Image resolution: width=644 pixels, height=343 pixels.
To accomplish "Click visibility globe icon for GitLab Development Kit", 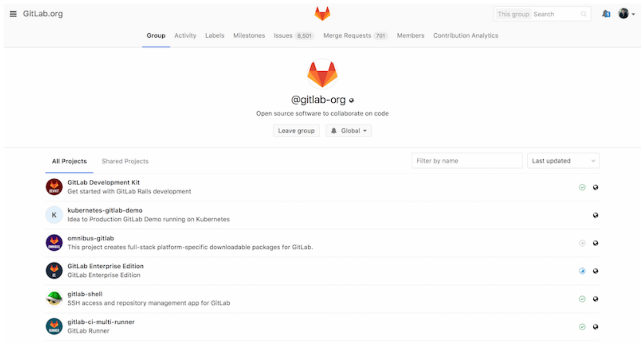I will [x=596, y=188].
